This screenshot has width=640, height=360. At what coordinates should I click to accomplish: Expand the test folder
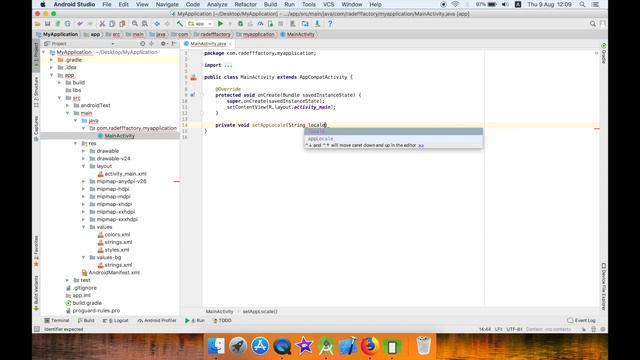tap(68, 280)
